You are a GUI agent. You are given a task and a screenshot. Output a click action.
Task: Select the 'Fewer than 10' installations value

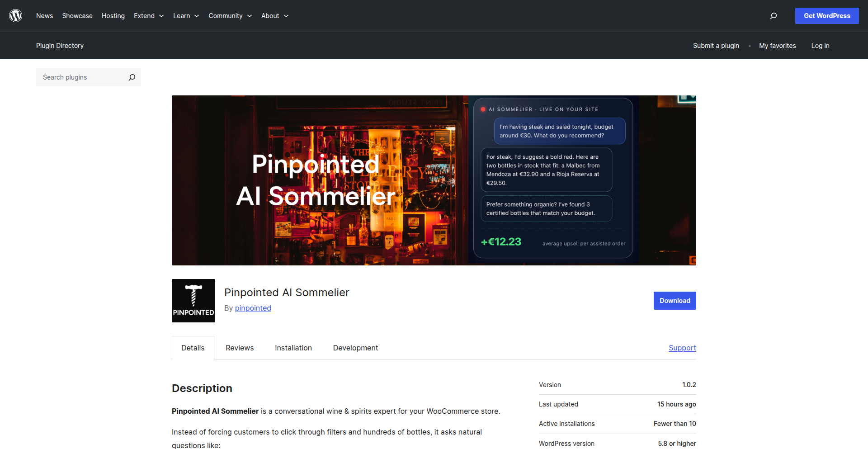[675, 424]
